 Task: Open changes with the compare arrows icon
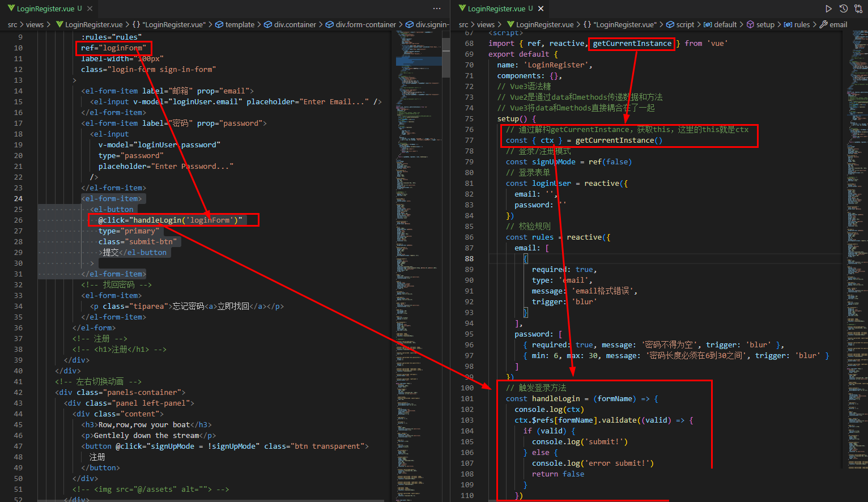(x=858, y=8)
